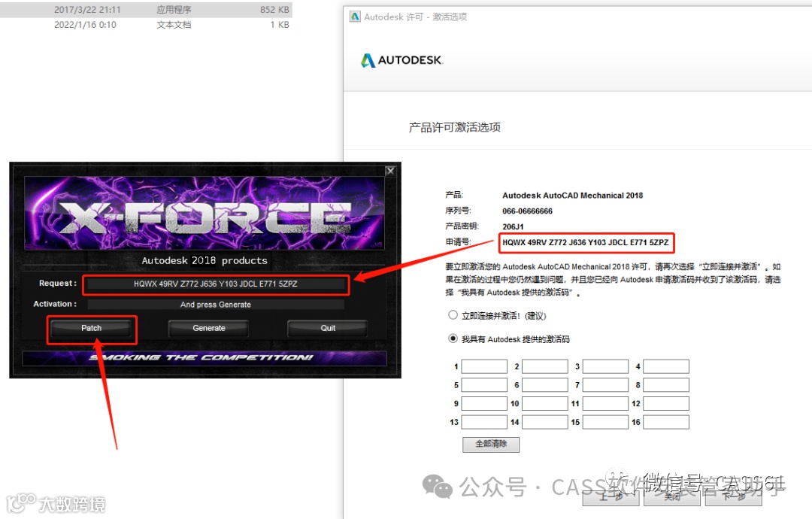Focus the Activation field in X-Force
This screenshot has width=812, height=519.
[x=216, y=305]
